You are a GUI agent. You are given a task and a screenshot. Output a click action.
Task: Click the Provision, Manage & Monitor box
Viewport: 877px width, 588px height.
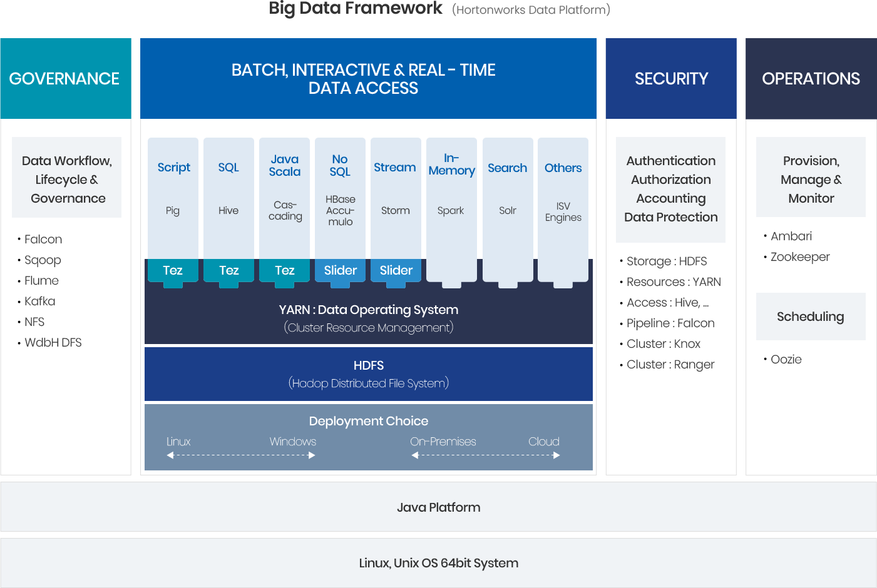[x=811, y=177]
